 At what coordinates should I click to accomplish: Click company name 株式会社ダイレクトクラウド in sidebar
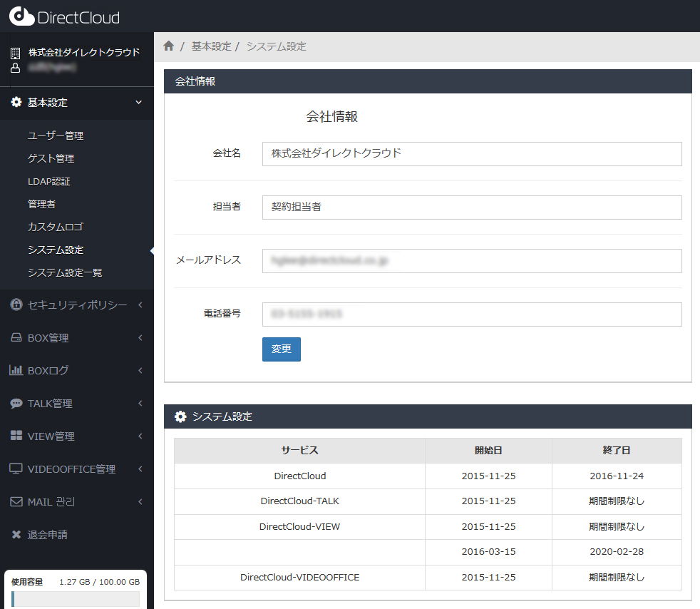click(x=84, y=53)
